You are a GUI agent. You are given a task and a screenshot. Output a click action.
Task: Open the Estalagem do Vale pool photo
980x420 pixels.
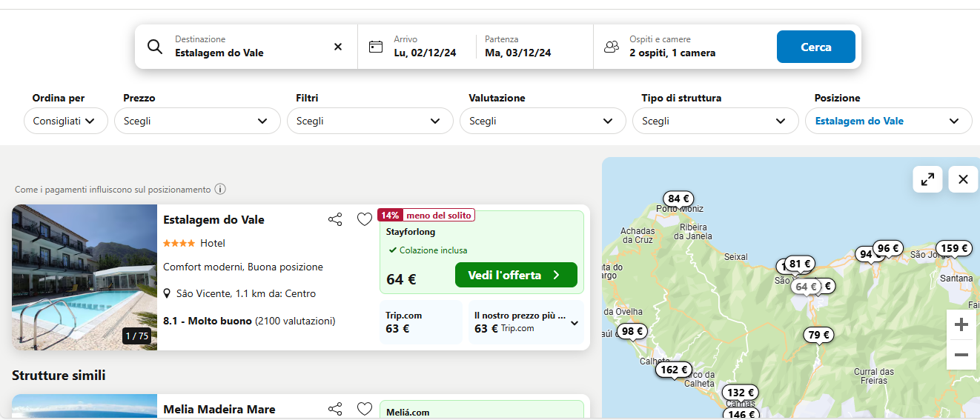pos(85,277)
